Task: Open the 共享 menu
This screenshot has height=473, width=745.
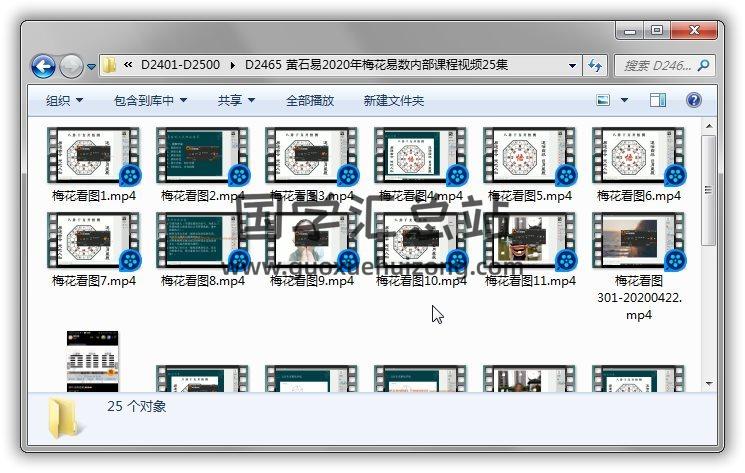Action: click(x=236, y=100)
